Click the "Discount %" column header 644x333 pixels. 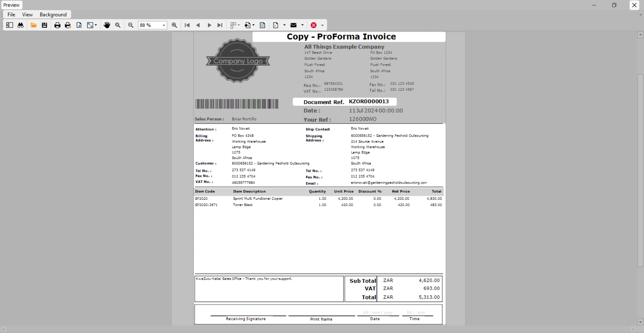coord(370,191)
